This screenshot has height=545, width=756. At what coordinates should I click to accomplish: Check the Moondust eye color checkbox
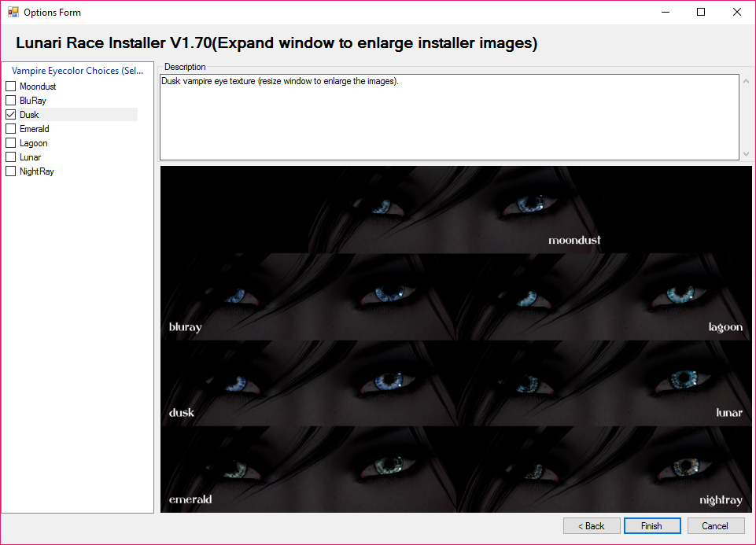pyautogui.click(x=10, y=87)
